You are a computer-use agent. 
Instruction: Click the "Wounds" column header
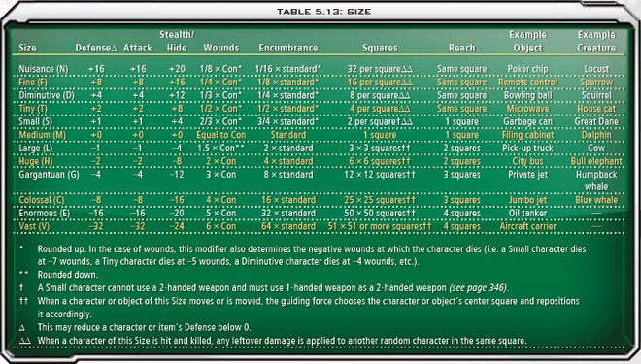[221, 48]
